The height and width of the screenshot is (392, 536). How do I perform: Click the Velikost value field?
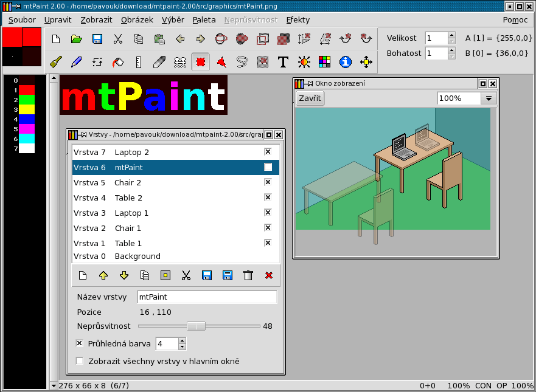[436, 38]
